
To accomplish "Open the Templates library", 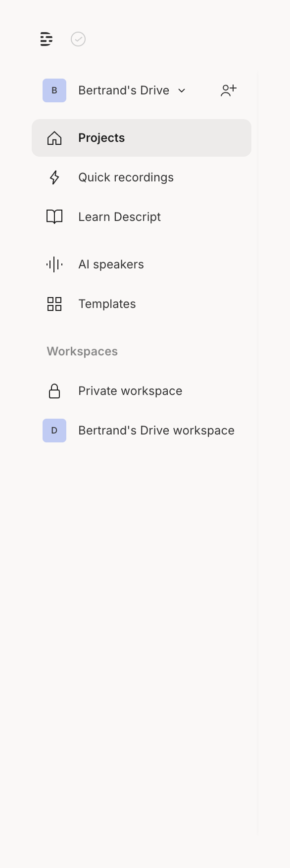I will click(x=107, y=304).
